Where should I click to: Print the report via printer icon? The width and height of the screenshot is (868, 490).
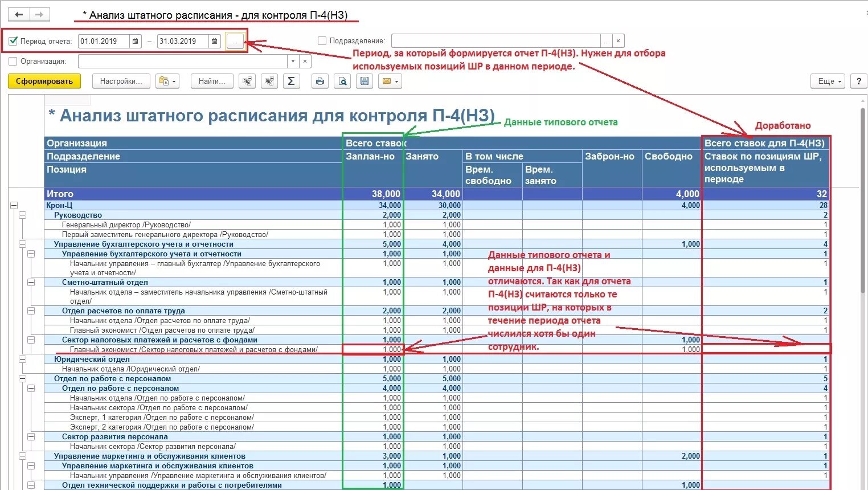320,81
